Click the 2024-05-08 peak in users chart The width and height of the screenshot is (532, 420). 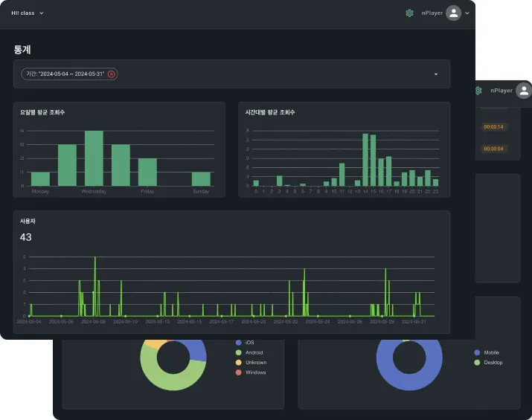point(95,258)
